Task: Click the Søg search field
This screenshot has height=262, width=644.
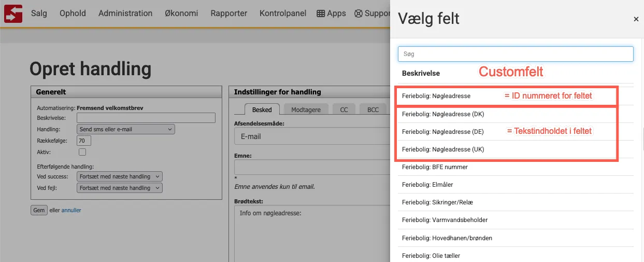Action: (x=516, y=54)
